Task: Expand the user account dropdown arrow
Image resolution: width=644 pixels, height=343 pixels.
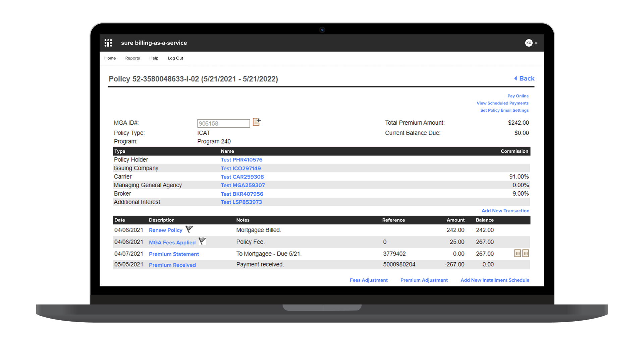Action: coord(536,43)
